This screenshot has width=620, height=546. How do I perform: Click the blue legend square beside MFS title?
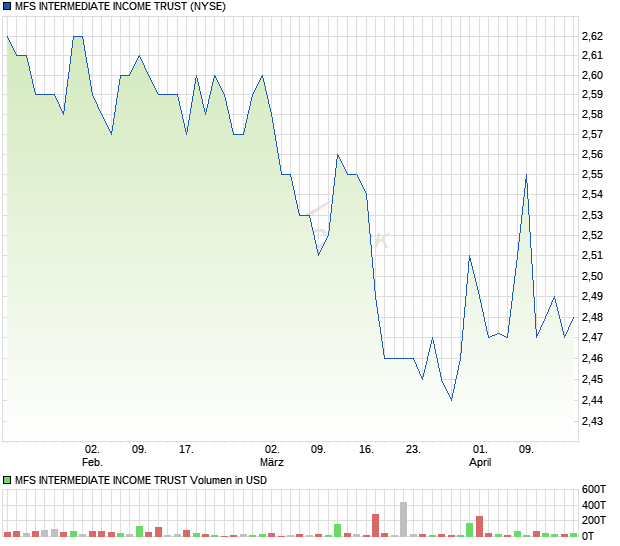[7, 6]
